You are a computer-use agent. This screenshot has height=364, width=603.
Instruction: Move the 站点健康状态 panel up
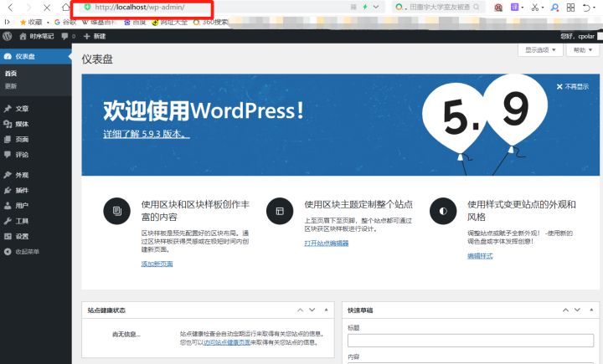301,310
